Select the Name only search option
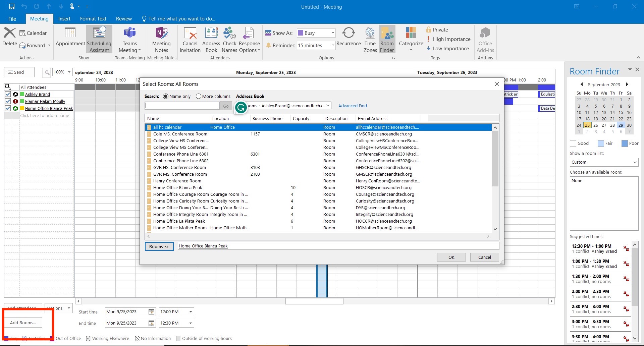 pos(166,96)
